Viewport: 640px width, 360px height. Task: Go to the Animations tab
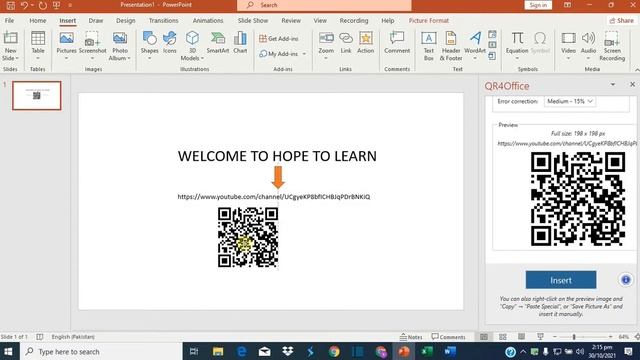[x=208, y=20]
